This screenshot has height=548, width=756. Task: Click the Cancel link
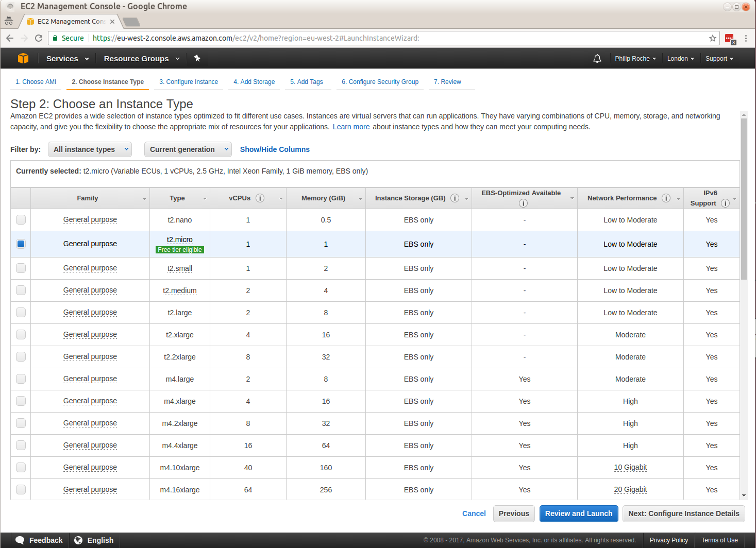click(474, 513)
